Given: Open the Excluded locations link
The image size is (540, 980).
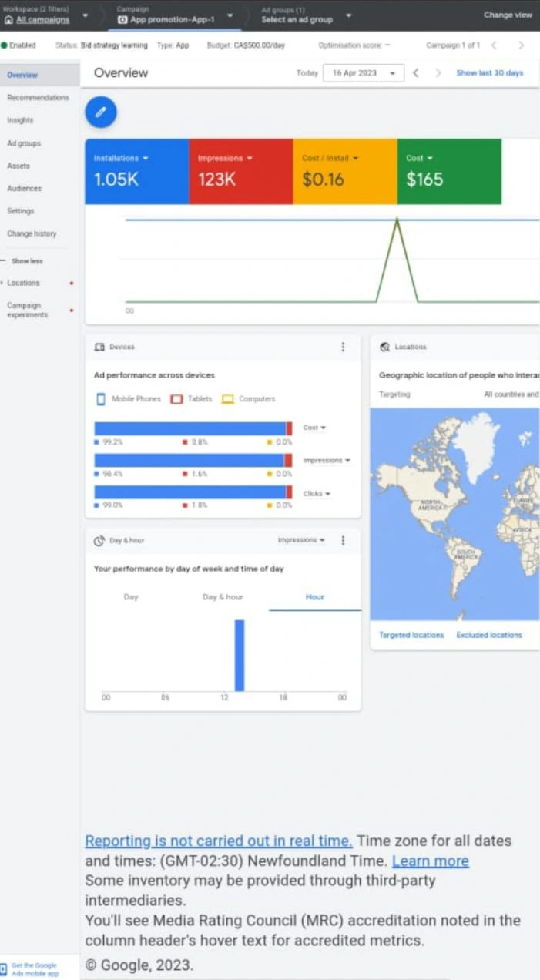Looking at the screenshot, I should click(489, 635).
